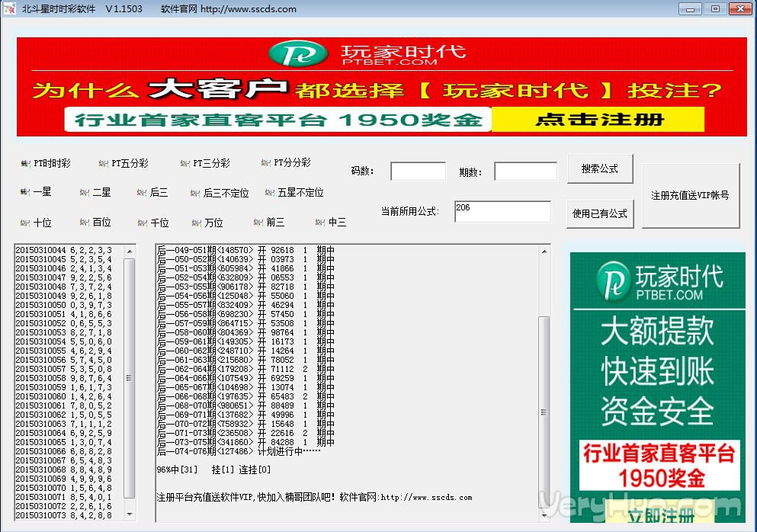Click the draw-list scrollbar thumb
This screenshot has height=532, width=757.
click(130, 378)
